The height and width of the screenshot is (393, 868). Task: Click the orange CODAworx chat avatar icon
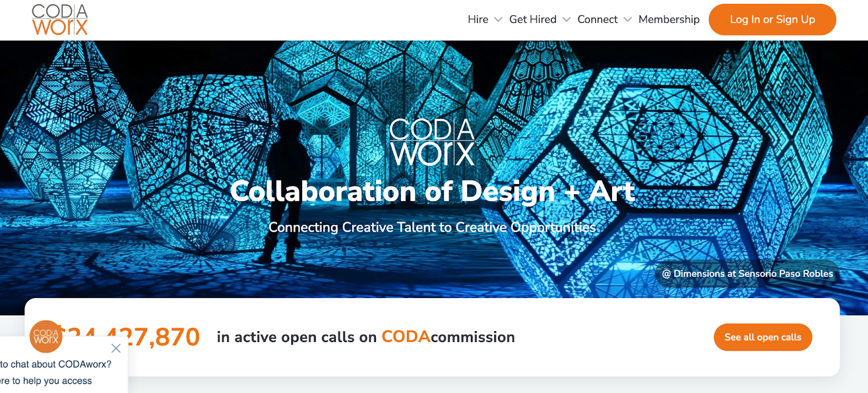pos(46,337)
